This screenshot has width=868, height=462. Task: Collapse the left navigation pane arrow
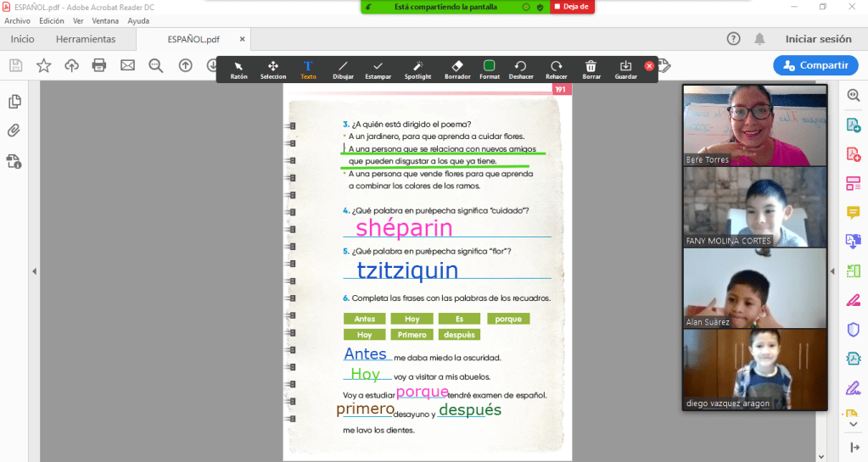35,271
